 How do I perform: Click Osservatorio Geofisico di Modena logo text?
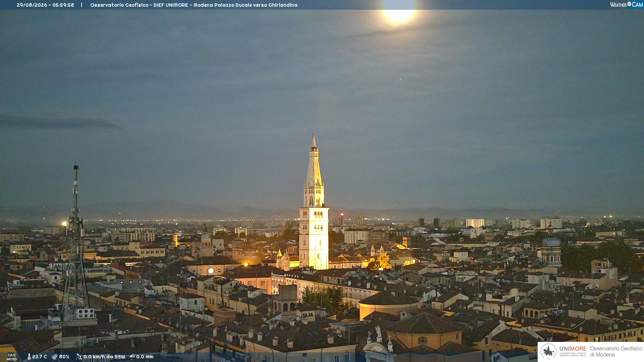point(616,351)
